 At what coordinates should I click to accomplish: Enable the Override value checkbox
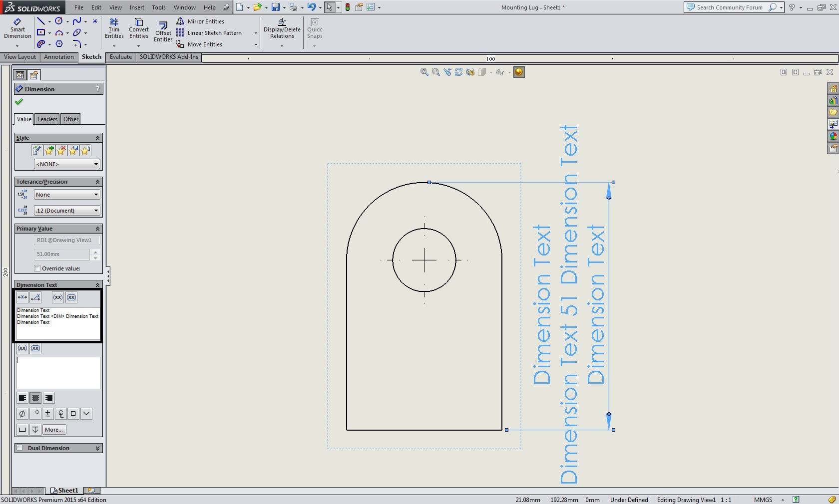pos(37,268)
